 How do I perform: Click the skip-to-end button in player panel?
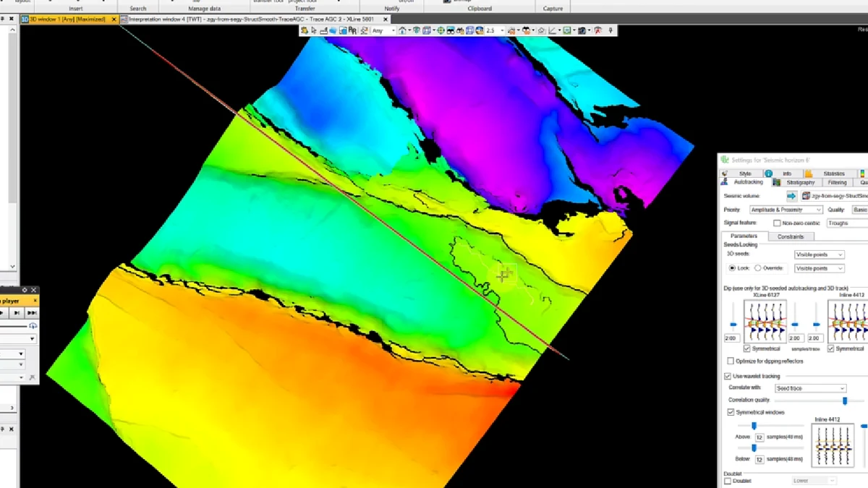pyautogui.click(x=32, y=312)
